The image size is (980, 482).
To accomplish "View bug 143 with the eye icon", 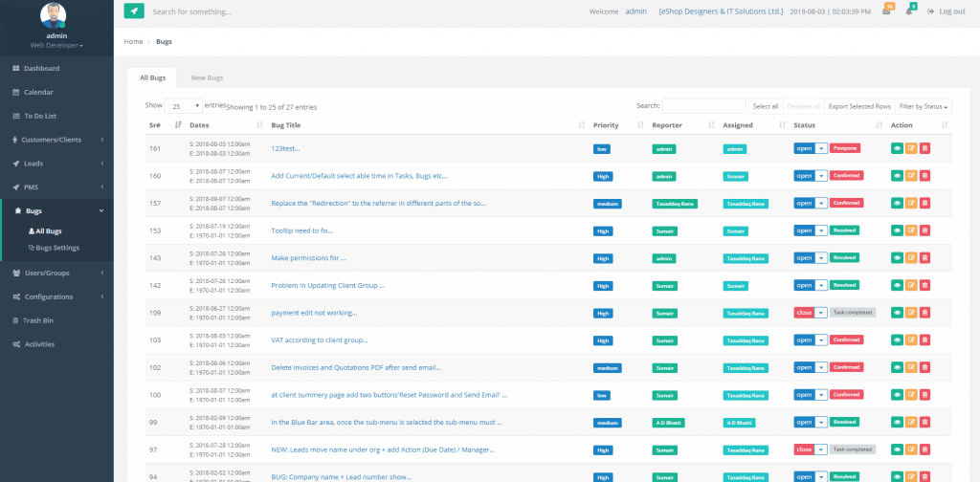I will [897, 258].
